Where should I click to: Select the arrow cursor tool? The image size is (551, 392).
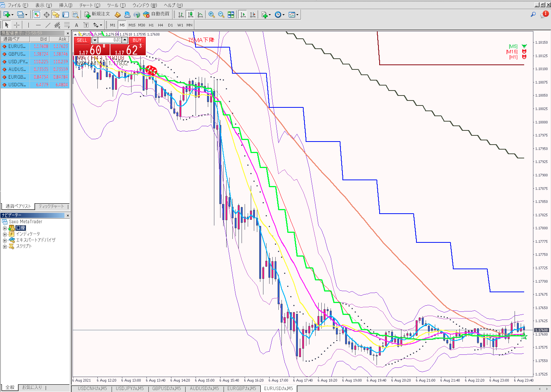tap(7, 25)
